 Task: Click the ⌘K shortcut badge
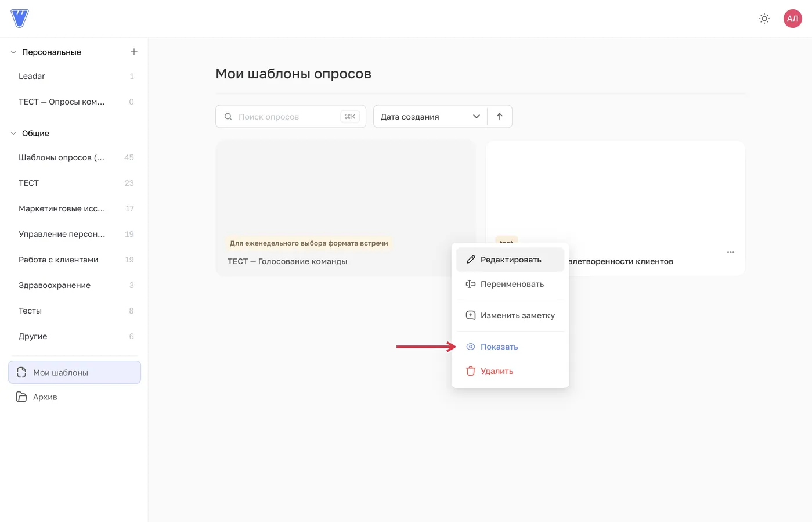coord(350,117)
